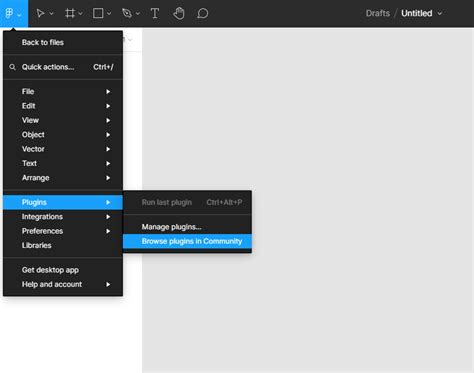Click the Drafts breadcrumb link
This screenshot has height=373, width=474.
click(378, 13)
